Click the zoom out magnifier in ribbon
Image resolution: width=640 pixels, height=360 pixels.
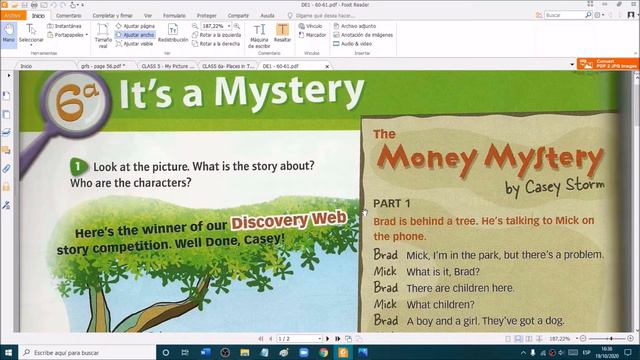(x=195, y=26)
